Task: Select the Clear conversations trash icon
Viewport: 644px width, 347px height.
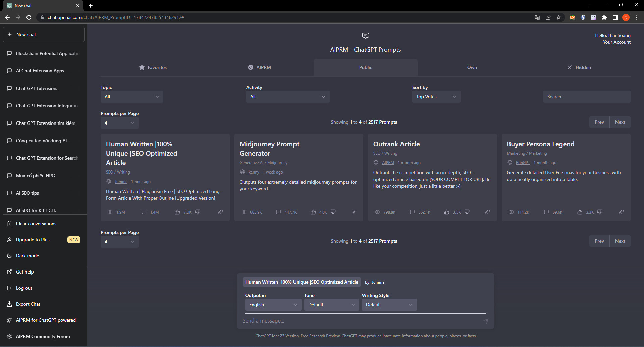Action: [9, 223]
